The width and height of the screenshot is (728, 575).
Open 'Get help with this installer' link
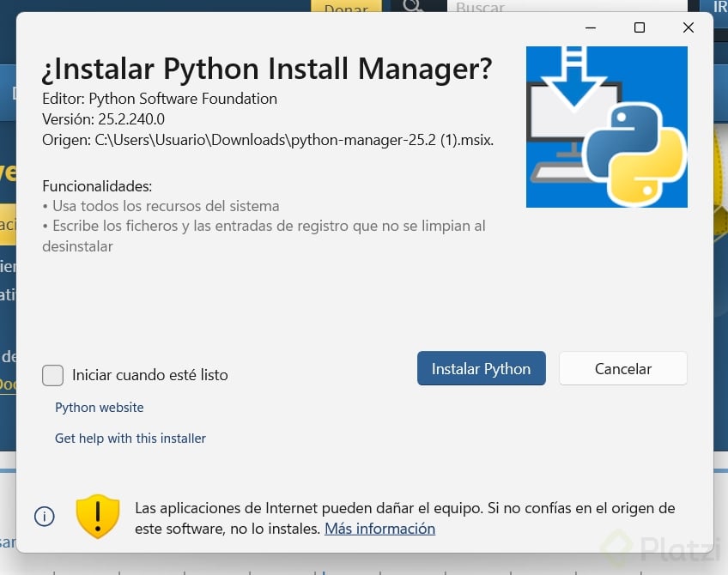[x=130, y=439]
